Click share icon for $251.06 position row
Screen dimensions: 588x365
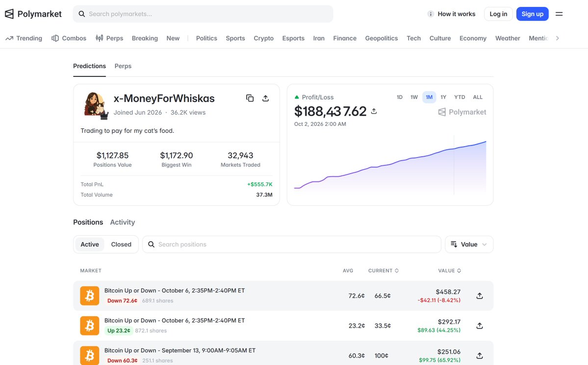(480, 356)
